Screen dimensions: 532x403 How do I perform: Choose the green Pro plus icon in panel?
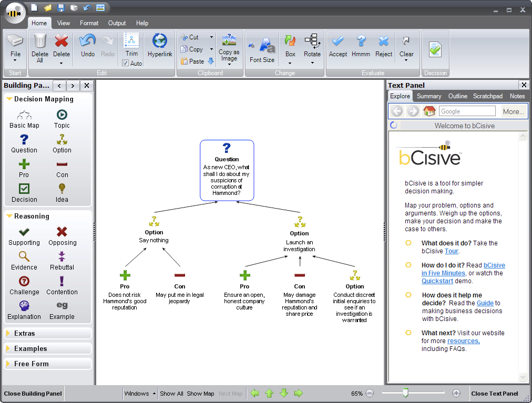(x=24, y=164)
